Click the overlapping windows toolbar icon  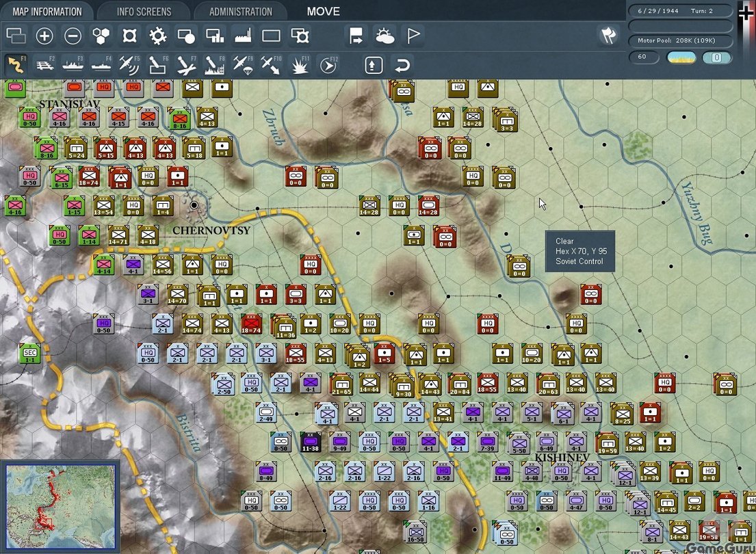[16, 36]
